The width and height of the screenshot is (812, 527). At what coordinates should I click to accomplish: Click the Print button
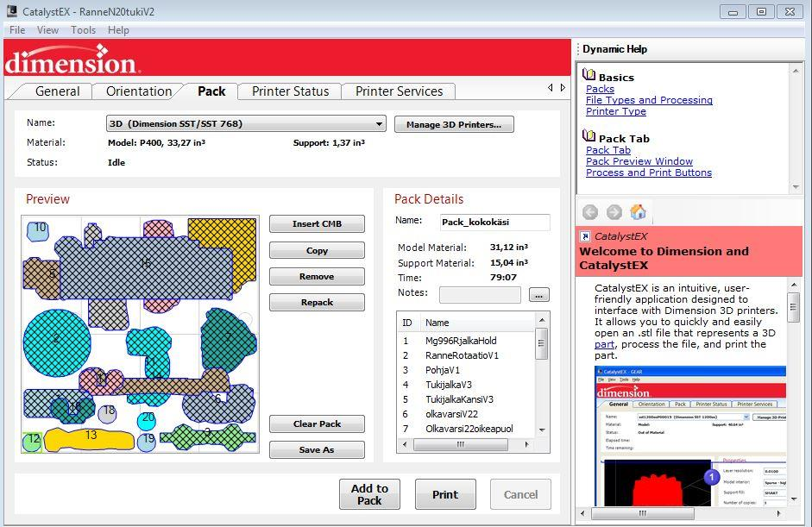pos(445,494)
